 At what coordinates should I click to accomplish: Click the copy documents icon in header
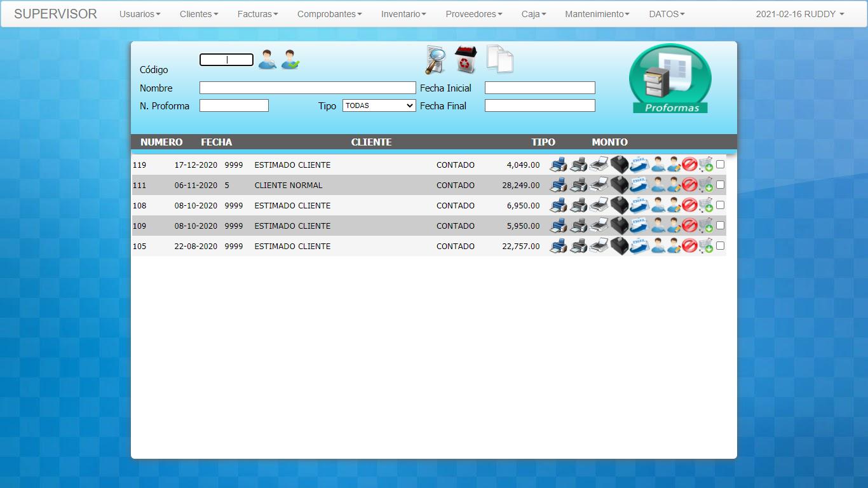(x=500, y=59)
